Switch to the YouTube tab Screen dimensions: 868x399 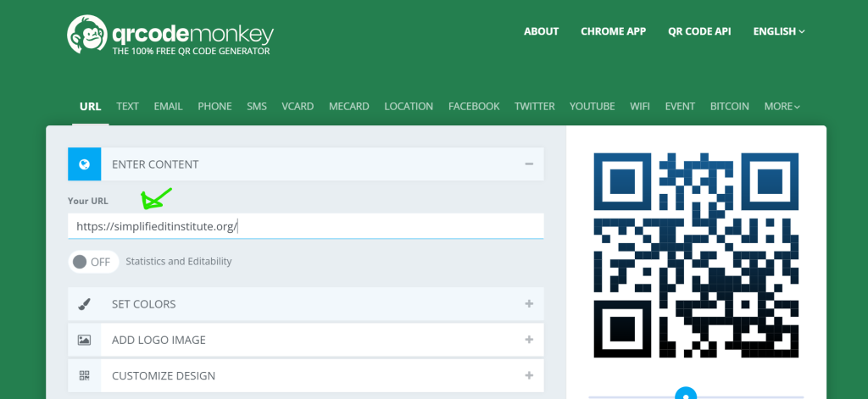click(x=592, y=107)
